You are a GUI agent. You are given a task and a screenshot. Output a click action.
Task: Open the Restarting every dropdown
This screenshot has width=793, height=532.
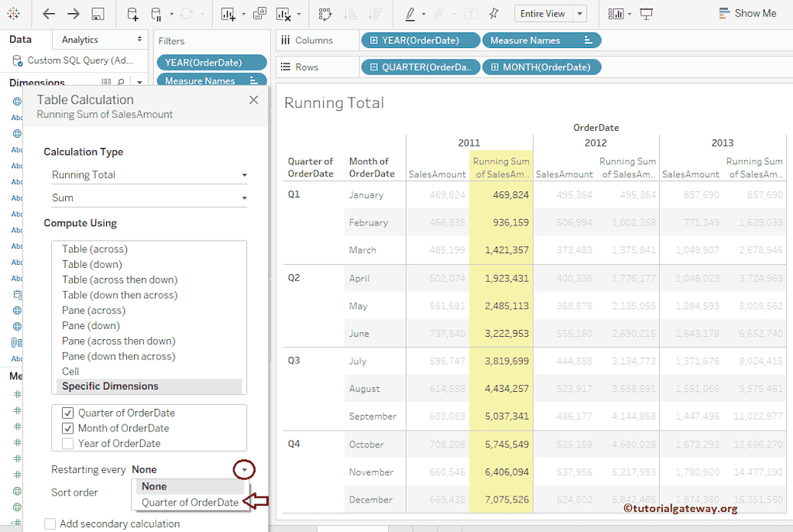pos(244,469)
